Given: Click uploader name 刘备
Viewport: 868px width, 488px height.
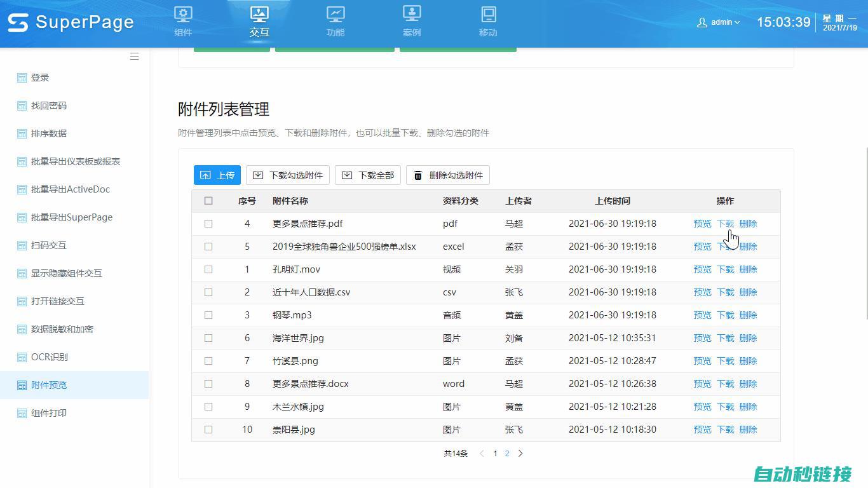Looking at the screenshot, I should [x=514, y=338].
